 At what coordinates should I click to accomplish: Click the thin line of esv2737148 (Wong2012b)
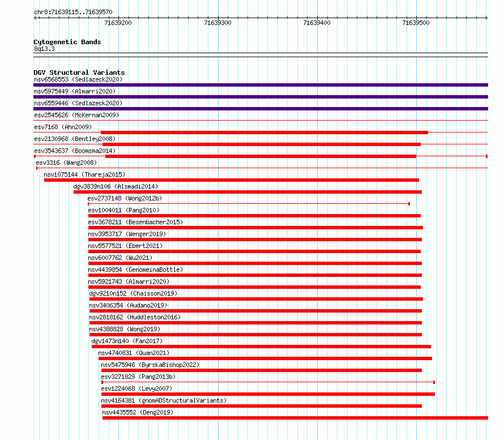[249, 204]
